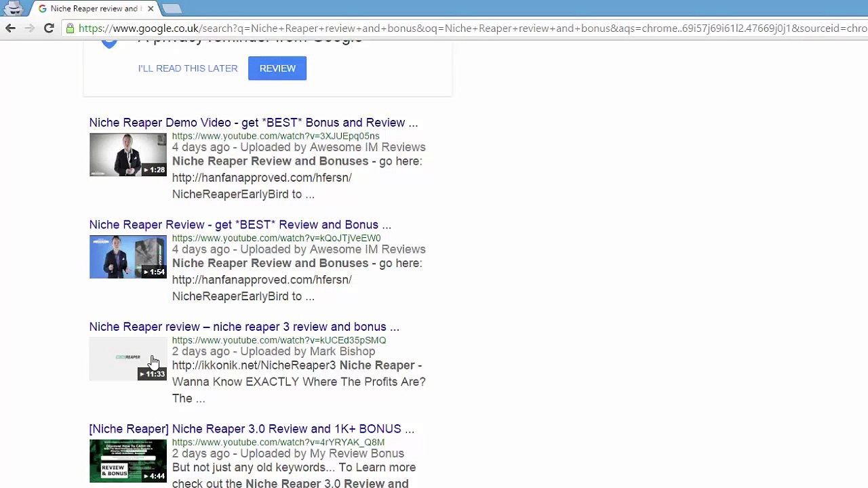Select the Niche Reaper review browser tab
The height and width of the screenshot is (488, 868).
pos(95,9)
